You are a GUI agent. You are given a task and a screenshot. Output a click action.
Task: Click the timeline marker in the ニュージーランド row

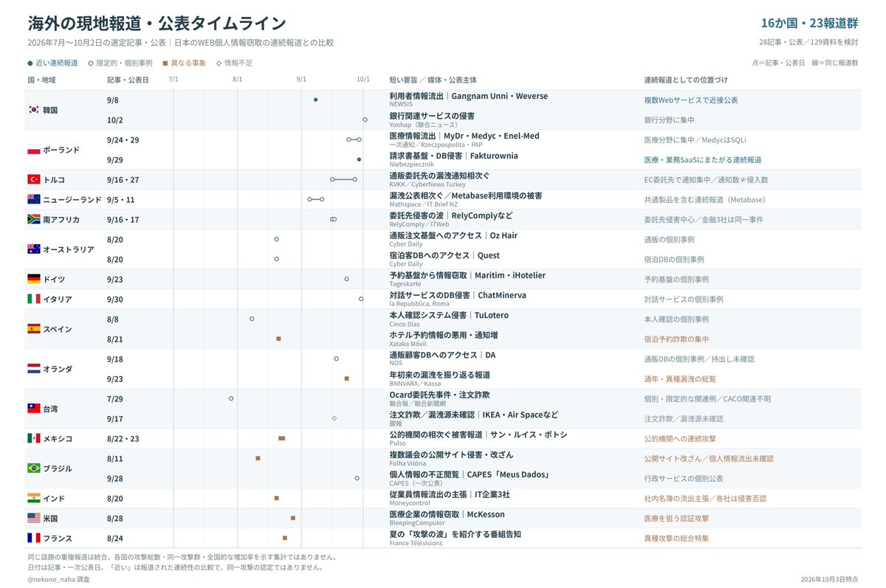(316, 199)
